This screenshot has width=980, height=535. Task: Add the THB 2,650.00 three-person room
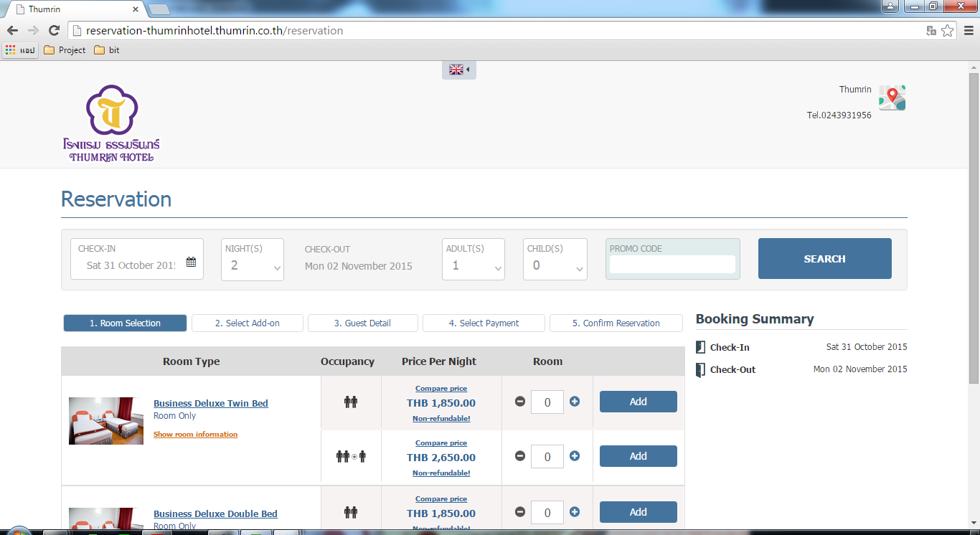[x=639, y=456]
